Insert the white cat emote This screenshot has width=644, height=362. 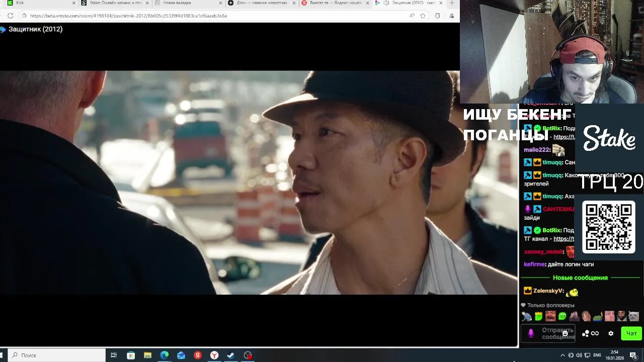tap(633, 316)
